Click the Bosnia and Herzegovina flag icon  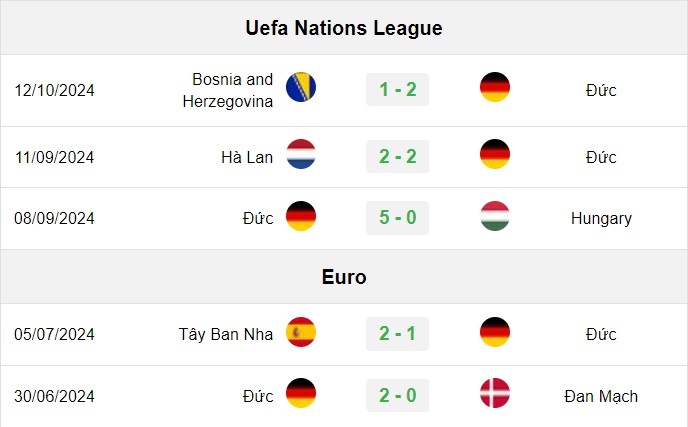(x=301, y=87)
